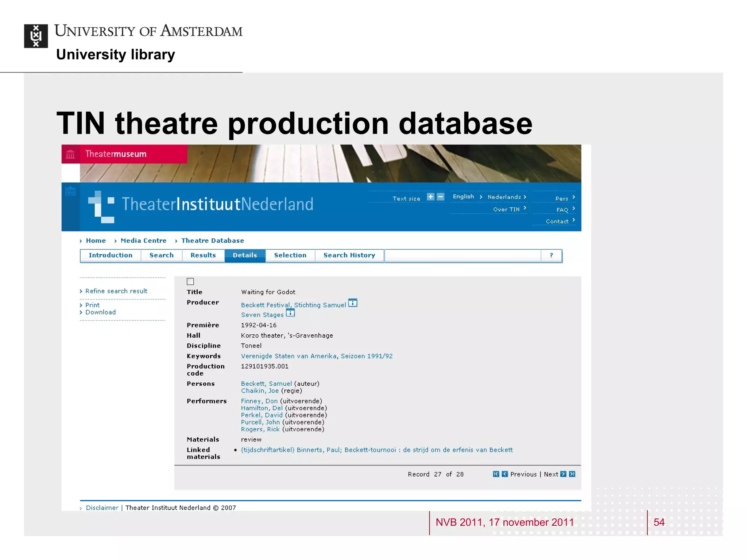Open the Disclaimer link

pyautogui.click(x=102, y=508)
